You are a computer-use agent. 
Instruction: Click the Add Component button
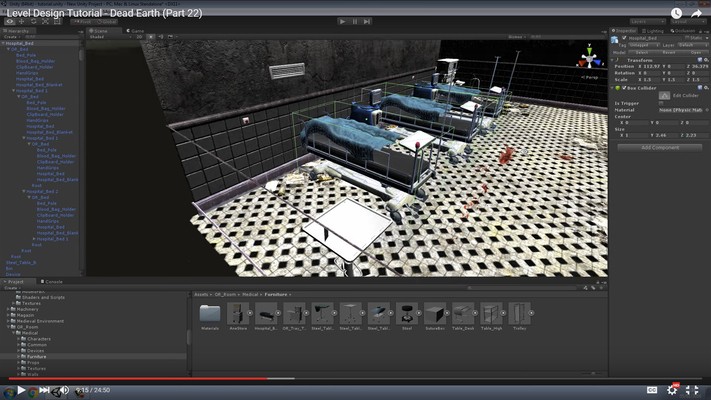(659, 147)
